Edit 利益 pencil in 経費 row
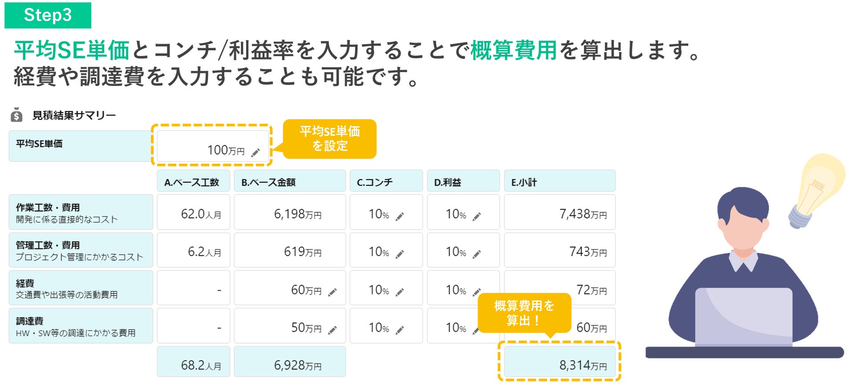The width and height of the screenshot is (868, 389). [477, 292]
